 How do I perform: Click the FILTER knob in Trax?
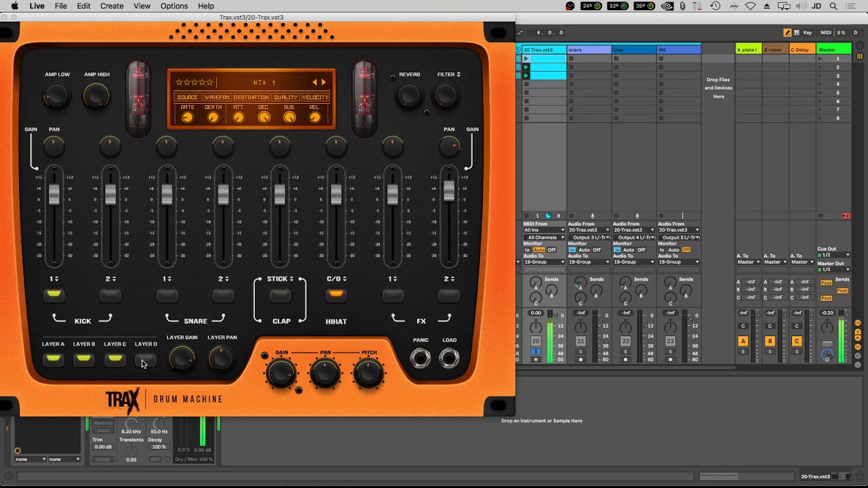click(x=446, y=96)
